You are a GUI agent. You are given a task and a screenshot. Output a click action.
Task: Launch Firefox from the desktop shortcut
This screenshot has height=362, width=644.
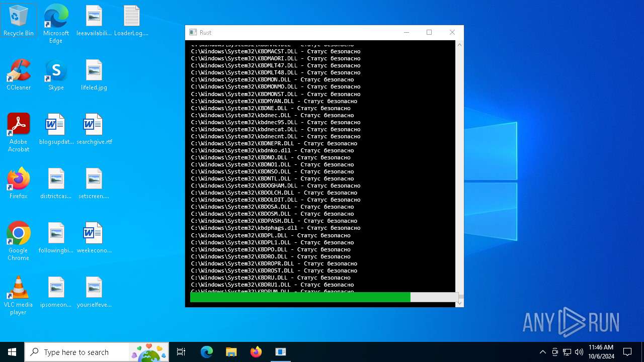pyautogui.click(x=19, y=184)
